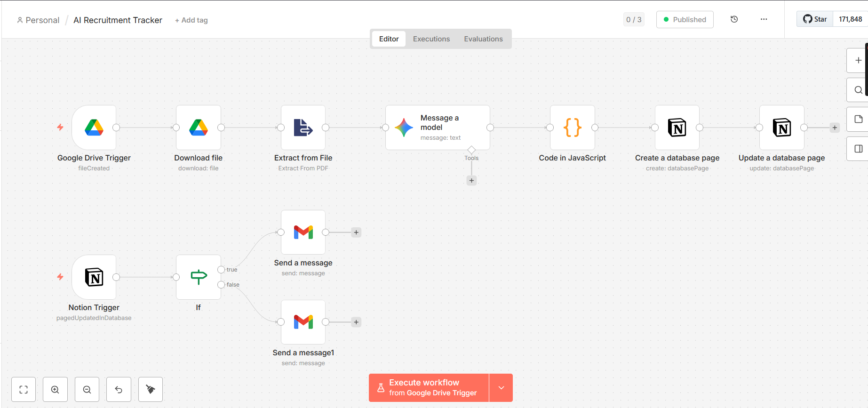Go to the Personal project link
This screenshot has width=868, height=408.
tap(38, 20)
